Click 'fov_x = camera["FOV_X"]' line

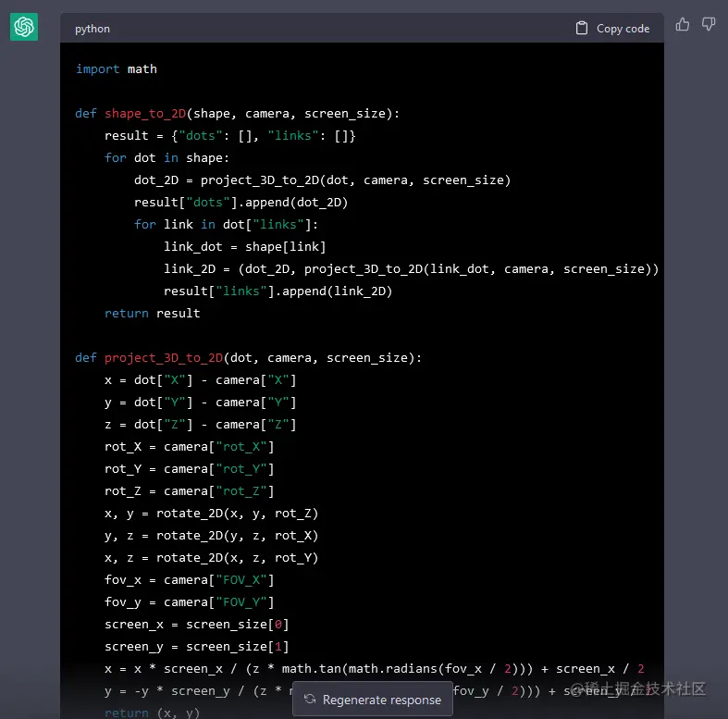coord(190,580)
